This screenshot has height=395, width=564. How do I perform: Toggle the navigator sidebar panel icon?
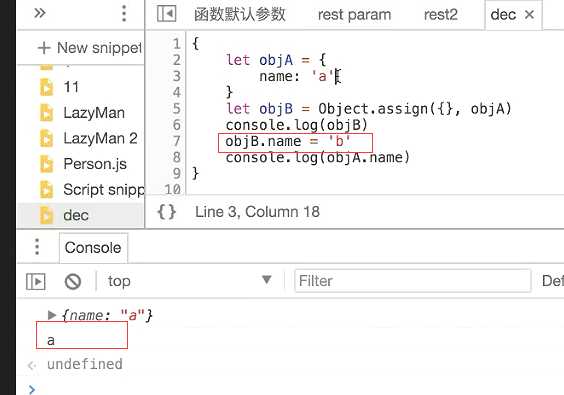pyautogui.click(x=167, y=14)
